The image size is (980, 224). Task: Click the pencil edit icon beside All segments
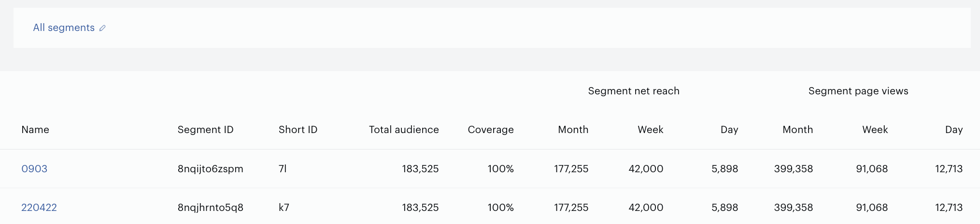pyautogui.click(x=102, y=28)
